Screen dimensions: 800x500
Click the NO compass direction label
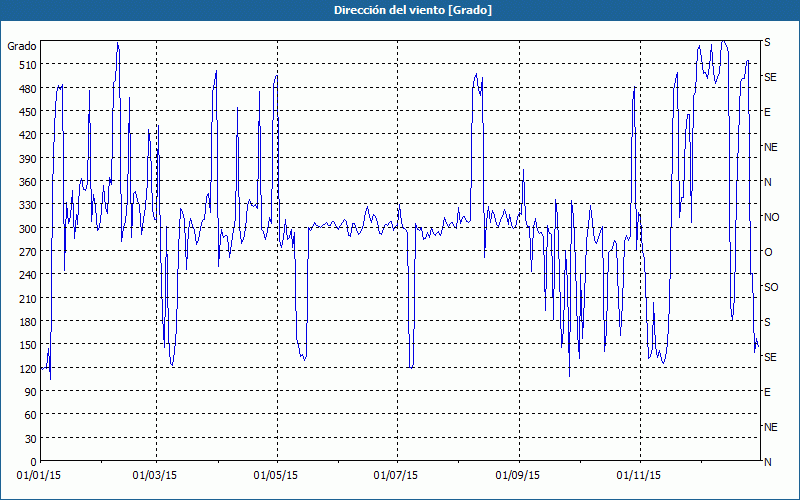772,217
